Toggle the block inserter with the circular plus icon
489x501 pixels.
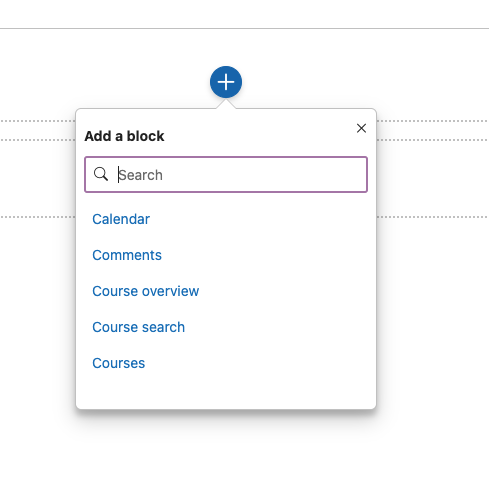[x=226, y=82]
